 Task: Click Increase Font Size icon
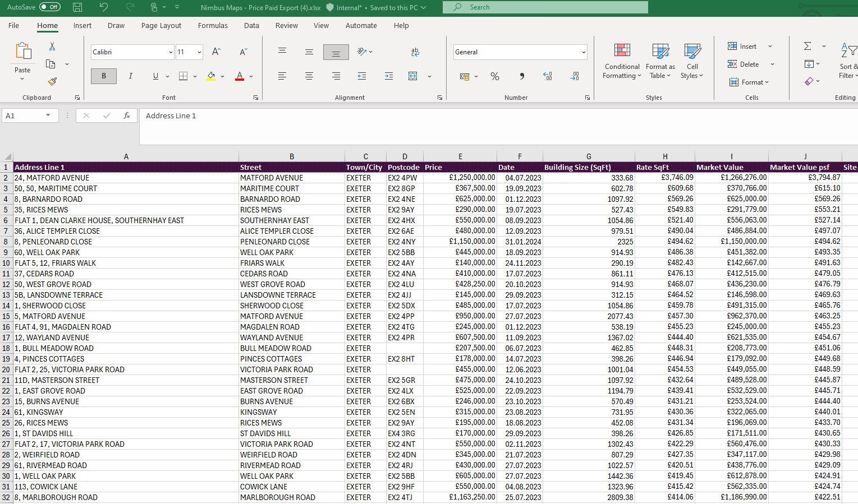(216, 52)
